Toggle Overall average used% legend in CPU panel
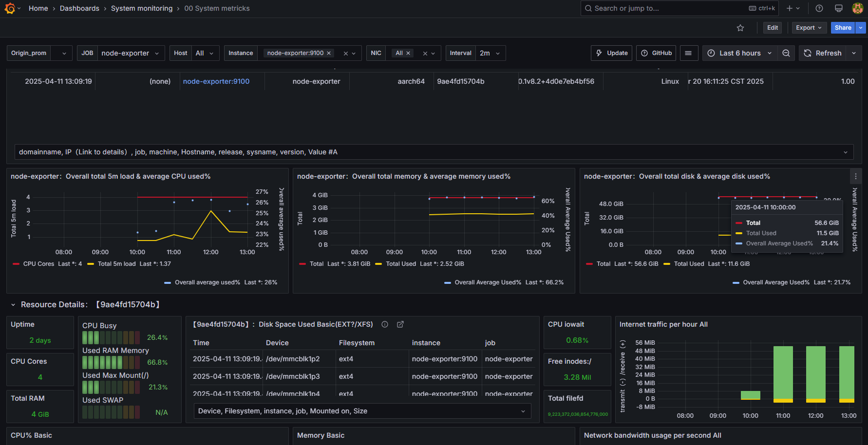Viewport: 868px width, 445px height. [x=208, y=282]
